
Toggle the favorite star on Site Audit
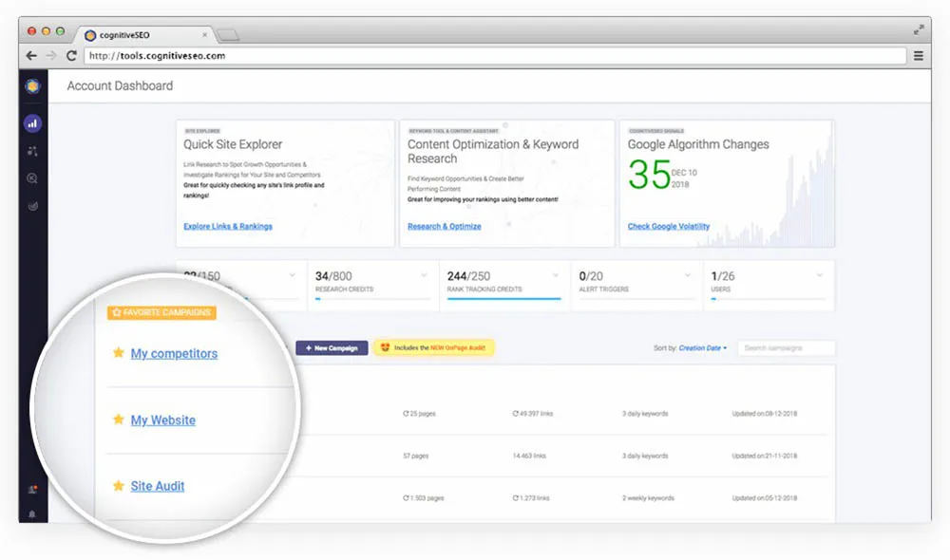118,486
